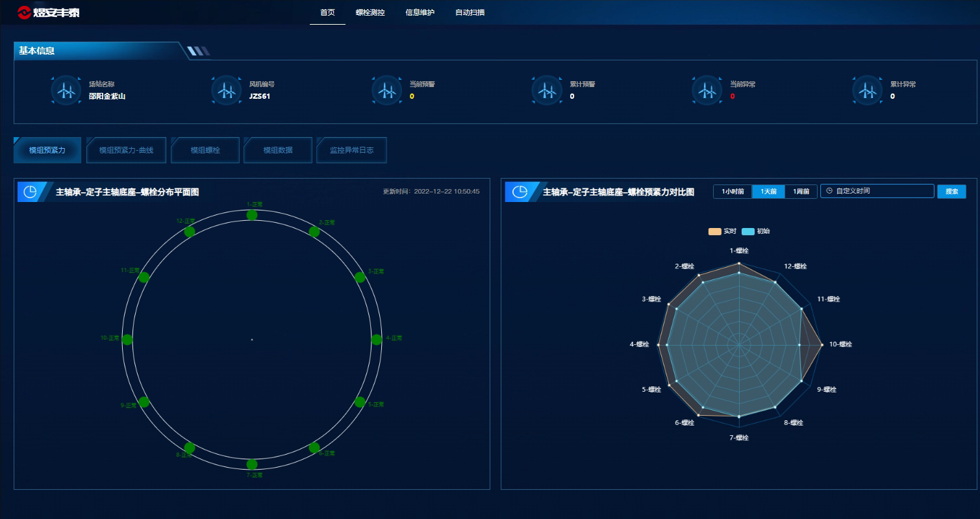
Task: Select the 1小时前 time range option
Action: (733, 192)
